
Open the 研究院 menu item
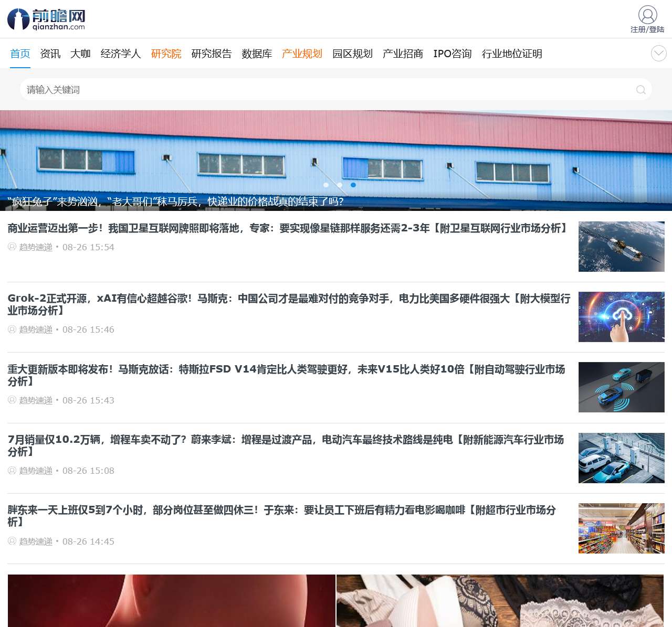[166, 54]
